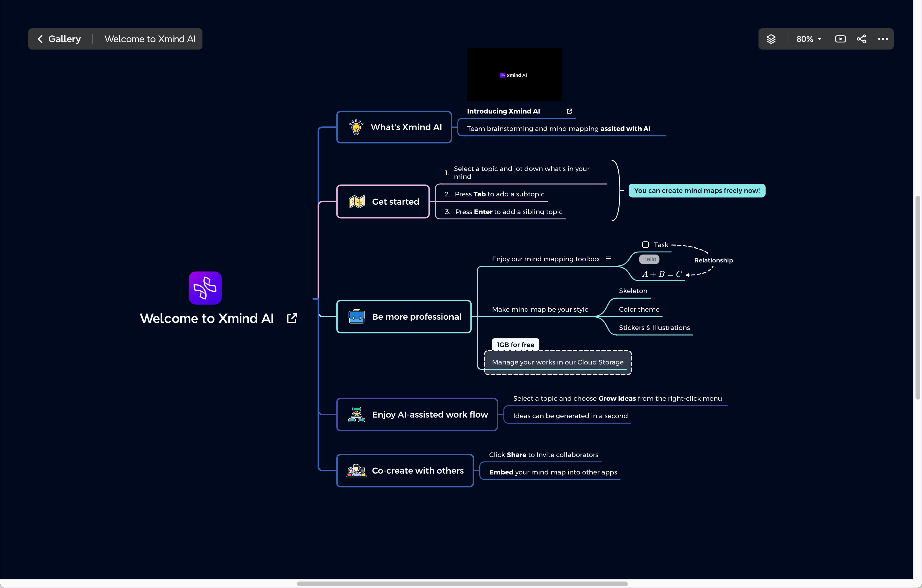Click the Xmind AI video thumbnail
This screenshot has height=588, width=922.
514,75
